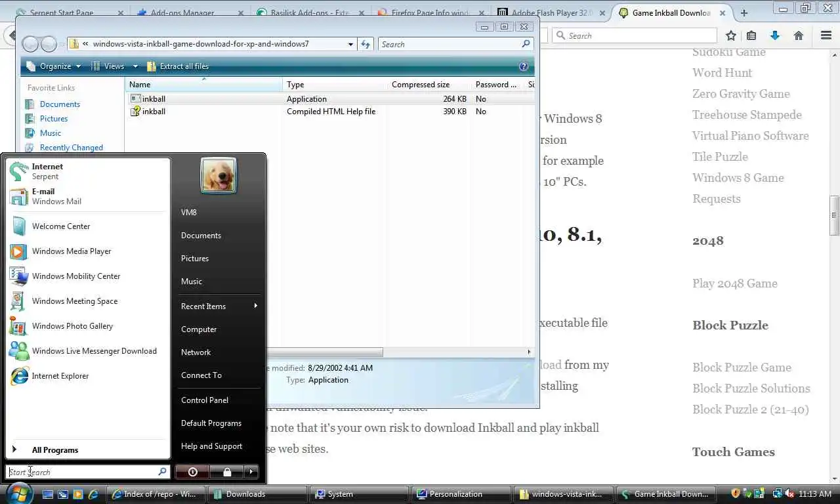Image resolution: width=840 pixels, height=504 pixels.
Task: Show desktop from quick launch
Action: (48, 494)
